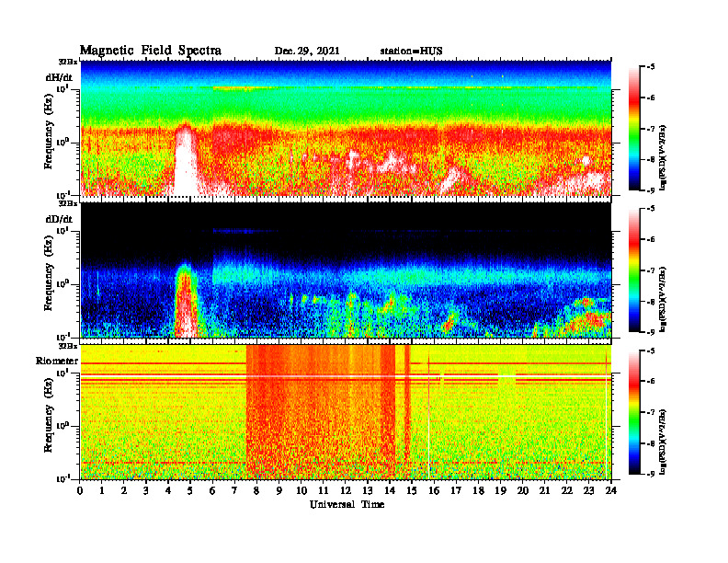Click the 10^-1 frequency tick of dH/dt panel
The width and height of the screenshot is (728, 563).
[63, 195]
